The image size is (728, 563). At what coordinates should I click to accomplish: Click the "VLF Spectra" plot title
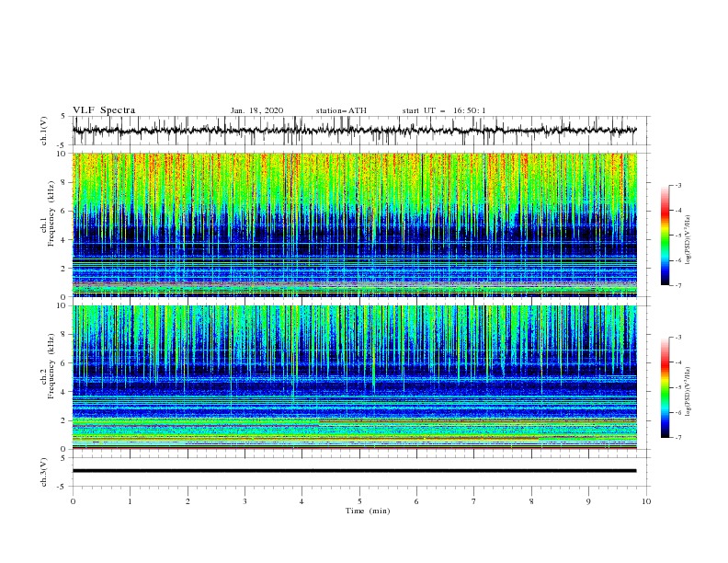[104, 110]
